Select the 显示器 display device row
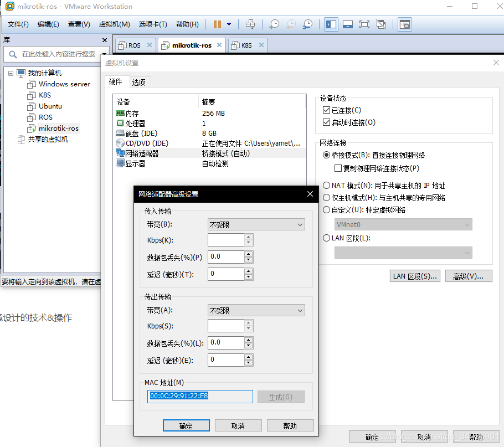Image resolution: width=504 pixels, height=447 pixels. 210,163
